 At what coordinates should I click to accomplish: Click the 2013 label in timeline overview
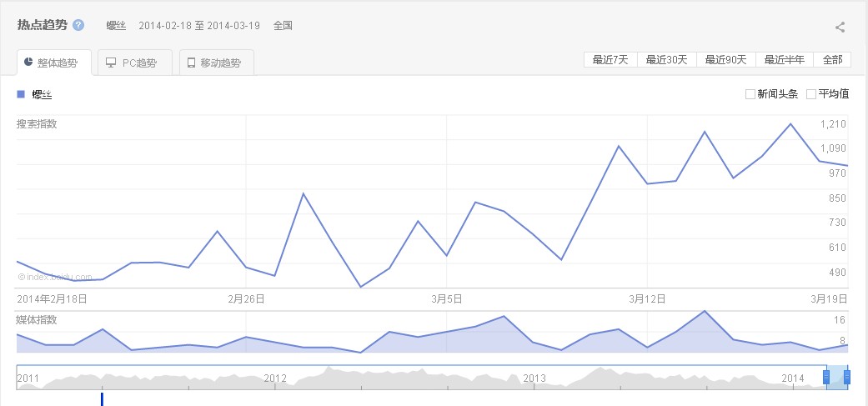click(534, 378)
